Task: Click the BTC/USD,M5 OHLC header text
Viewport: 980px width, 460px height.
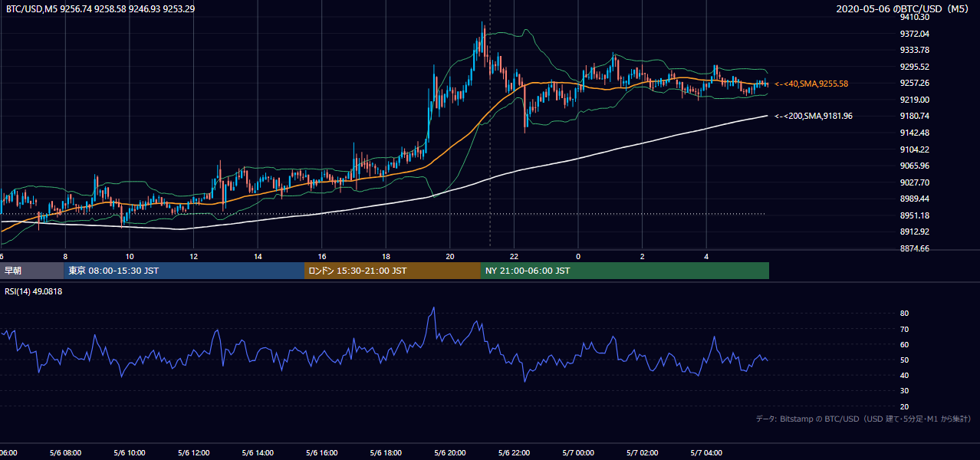Action: (100, 9)
